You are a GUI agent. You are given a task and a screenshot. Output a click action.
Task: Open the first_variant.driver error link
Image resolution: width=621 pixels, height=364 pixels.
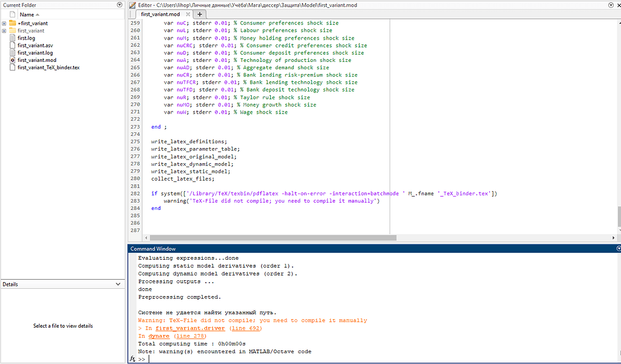[190, 328]
